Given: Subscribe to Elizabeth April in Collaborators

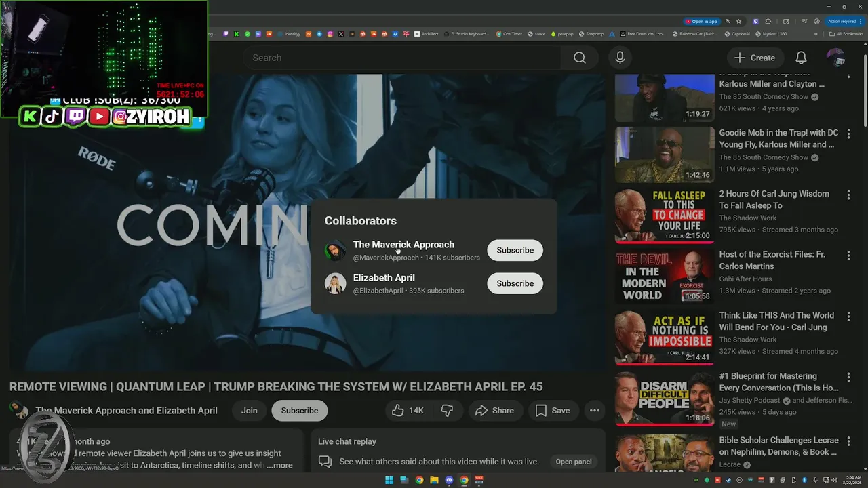Looking at the screenshot, I should pyautogui.click(x=515, y=283).
